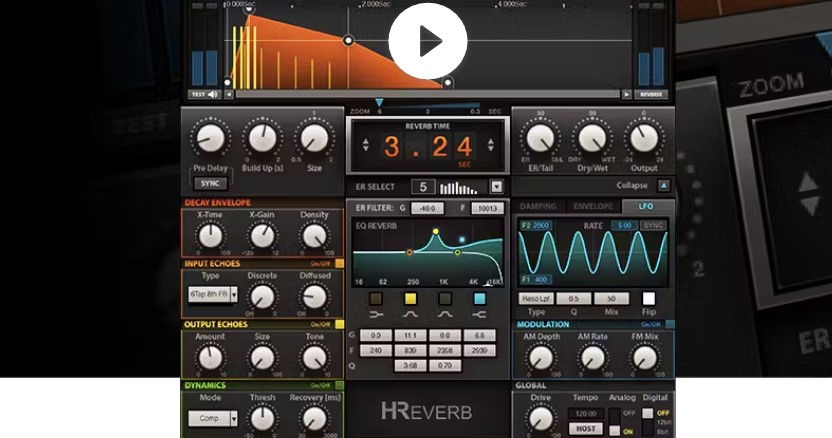Select the high shelf filter shape icon
The width and height of the screenshot is (832, 438).
(479, 315)
